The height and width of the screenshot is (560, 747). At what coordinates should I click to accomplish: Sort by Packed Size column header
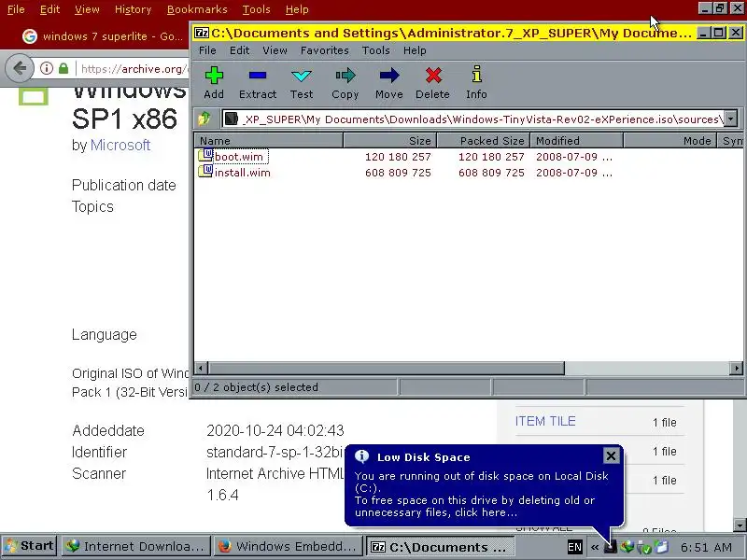pos(483,141)
